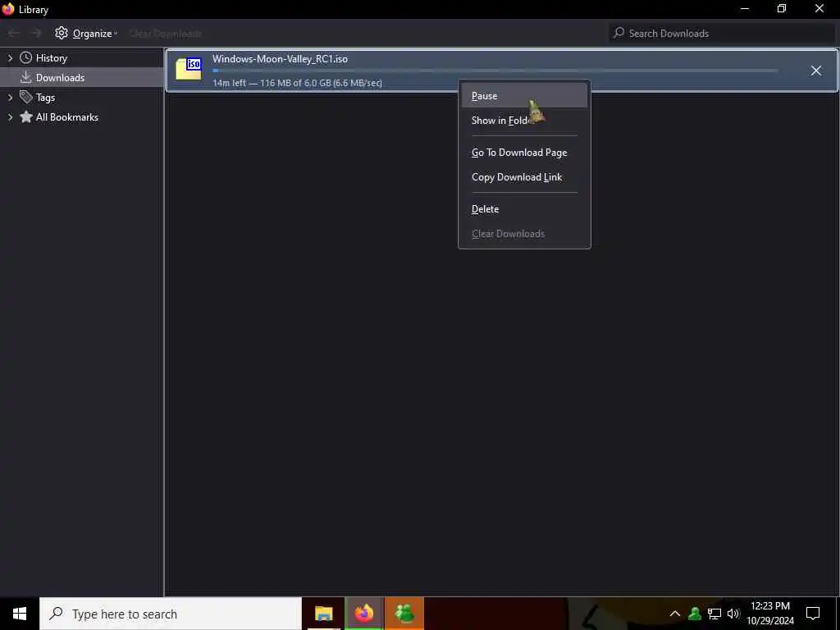840x630 pixels.
Task: Click the Firefox taskbar icon
Action: (363, 614)
